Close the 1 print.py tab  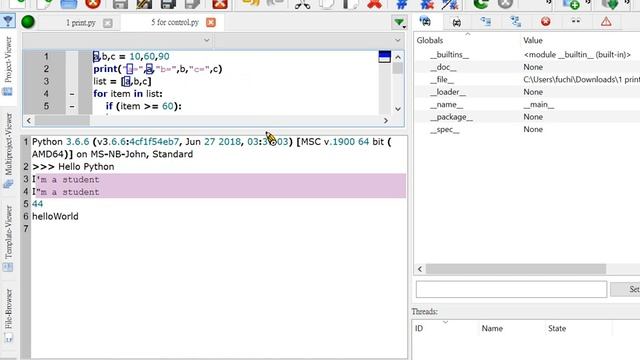(x=107, y=23)
